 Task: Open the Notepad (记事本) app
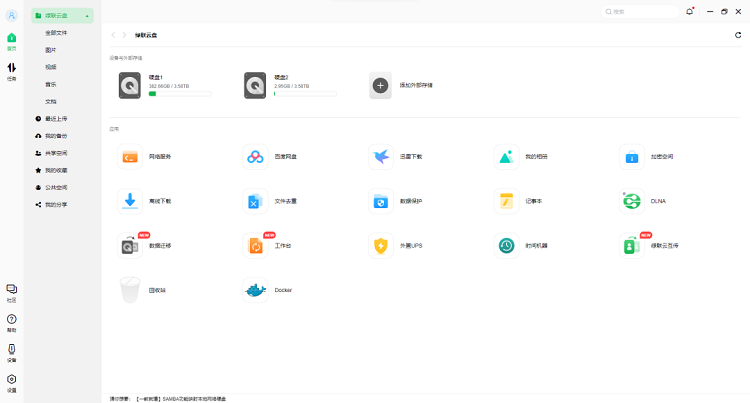point(507,201)
